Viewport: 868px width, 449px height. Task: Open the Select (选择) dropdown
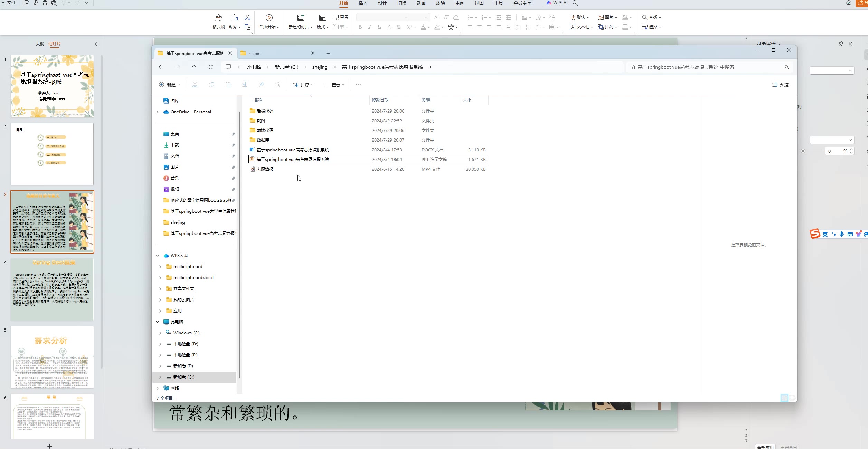tap(652, 27)
